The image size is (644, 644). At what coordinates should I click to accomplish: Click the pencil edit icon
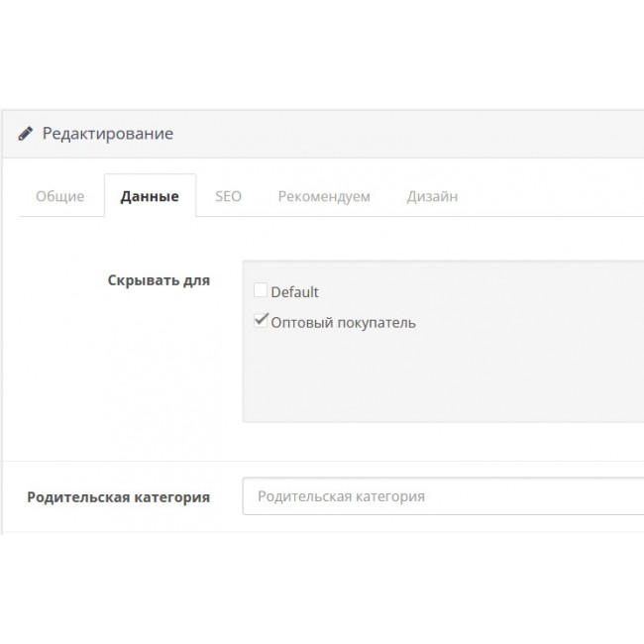(x=25, y=134)
